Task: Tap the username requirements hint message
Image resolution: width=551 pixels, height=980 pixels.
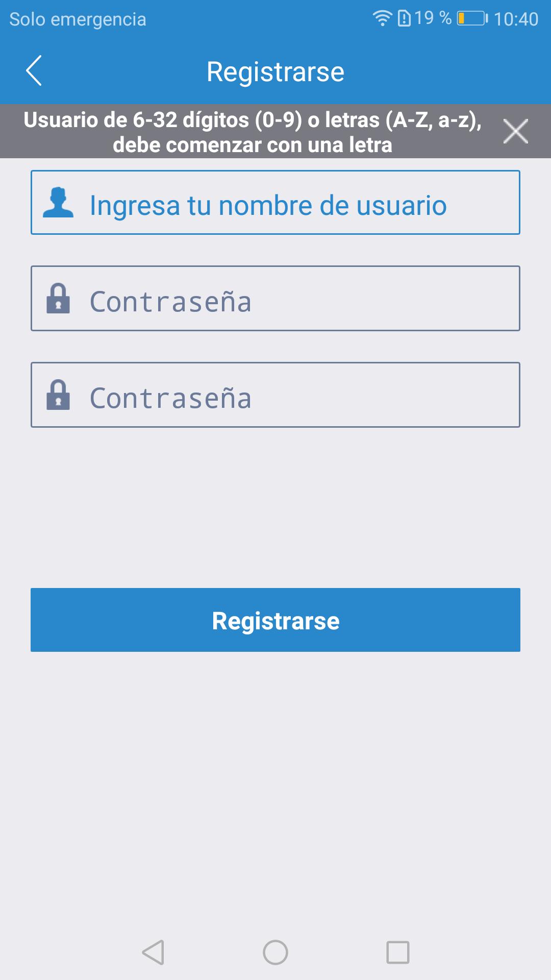Action: pyautogui.click(x=253, y=132)
